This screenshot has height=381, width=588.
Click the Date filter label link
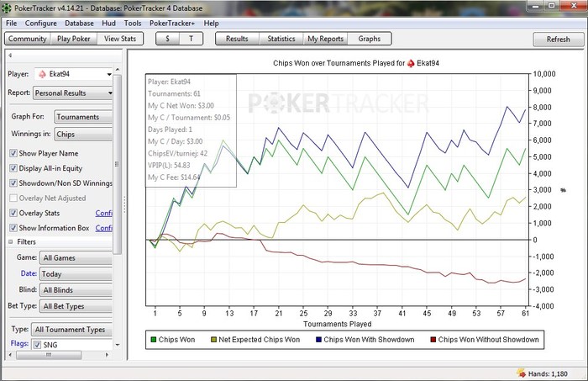pos(29,273)
